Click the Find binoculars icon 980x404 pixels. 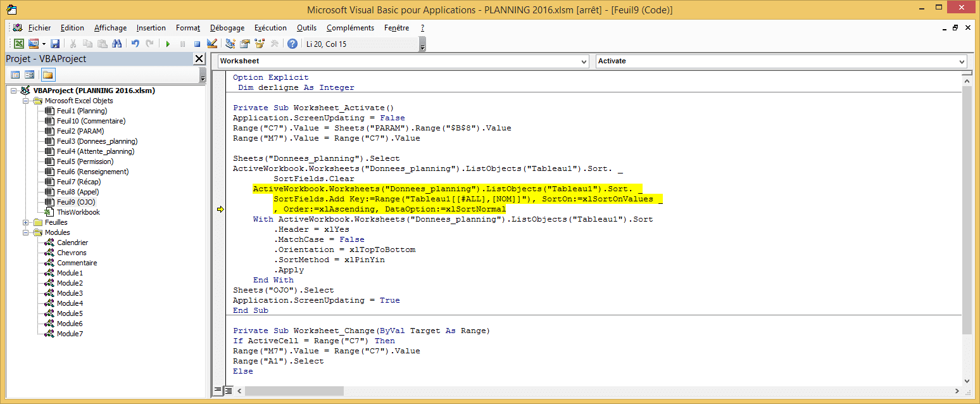(116, 44)
